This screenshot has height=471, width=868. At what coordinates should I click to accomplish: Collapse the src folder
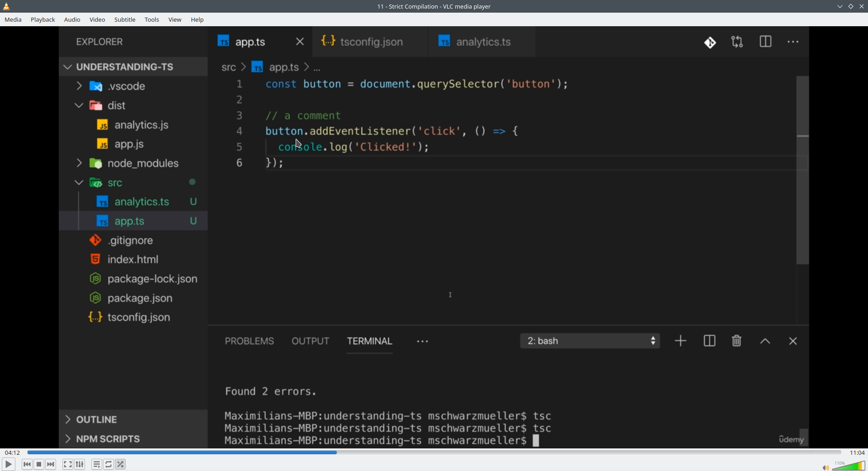point(133,183)
